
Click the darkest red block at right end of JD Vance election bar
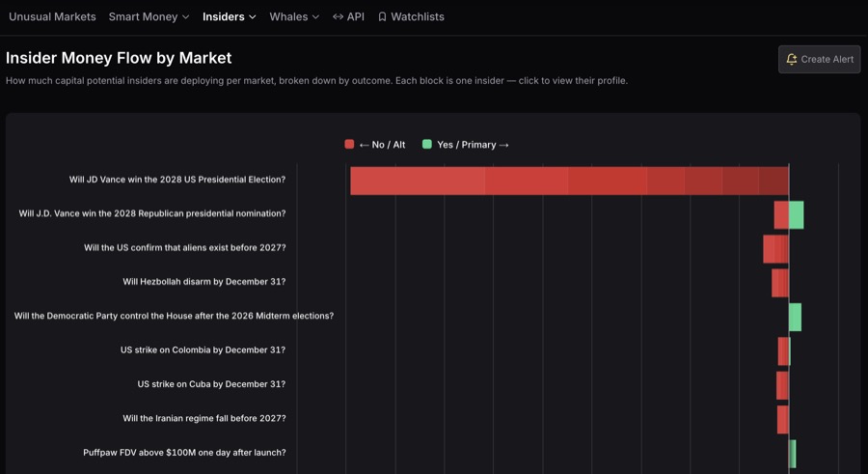pos(773,181)
